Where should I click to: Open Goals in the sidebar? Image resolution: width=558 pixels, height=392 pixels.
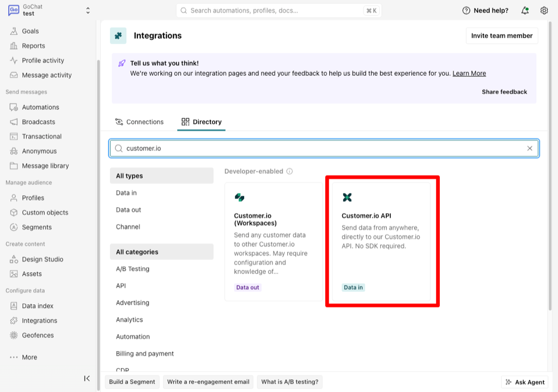(31, 31)
